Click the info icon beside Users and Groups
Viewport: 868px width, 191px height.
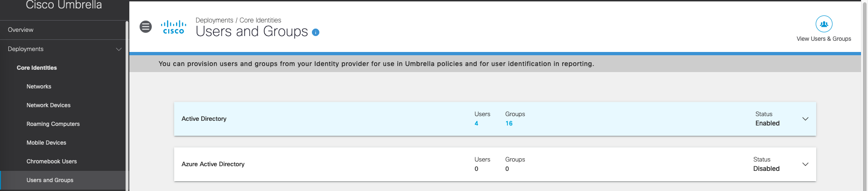pos(316,32)
